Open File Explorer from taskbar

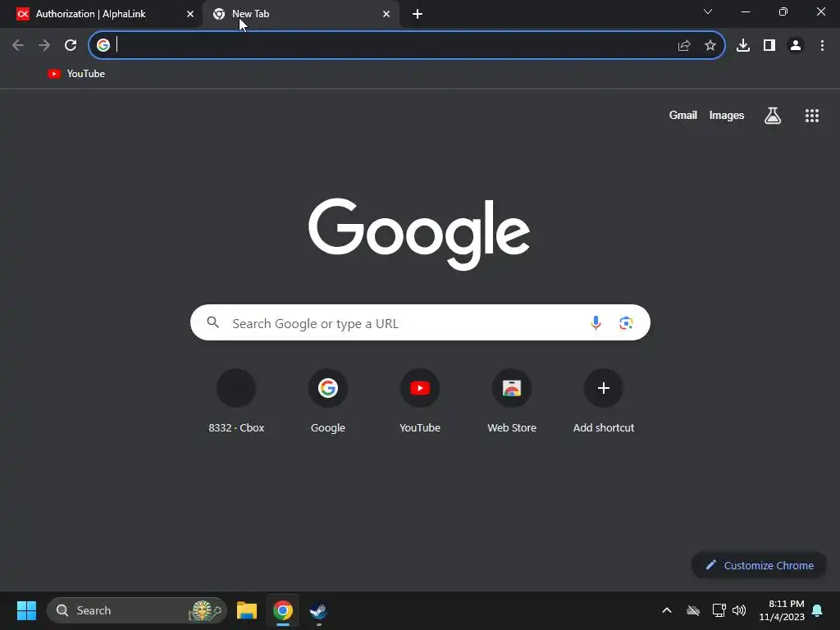click(246, 610)
